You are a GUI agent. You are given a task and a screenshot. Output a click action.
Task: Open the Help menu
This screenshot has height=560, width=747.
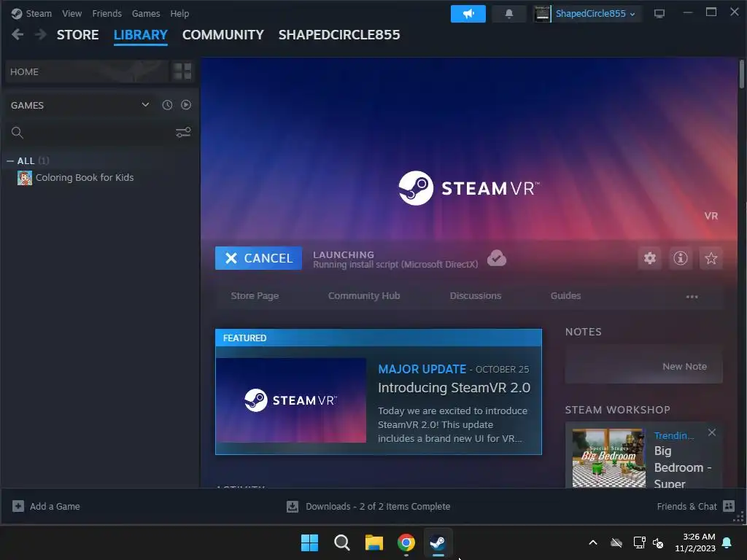point(179,14)
